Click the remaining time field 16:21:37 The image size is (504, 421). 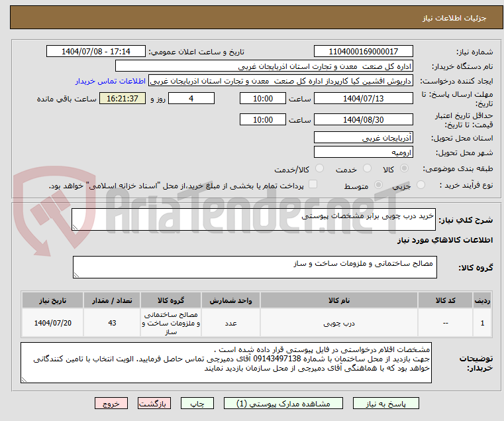[123, 99]
